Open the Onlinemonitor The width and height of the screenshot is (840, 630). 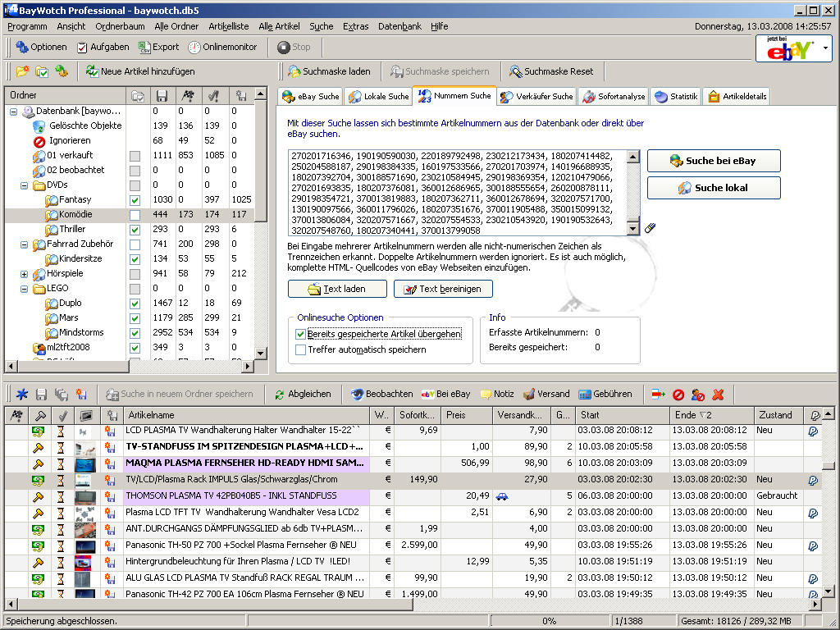click(222, 47)
